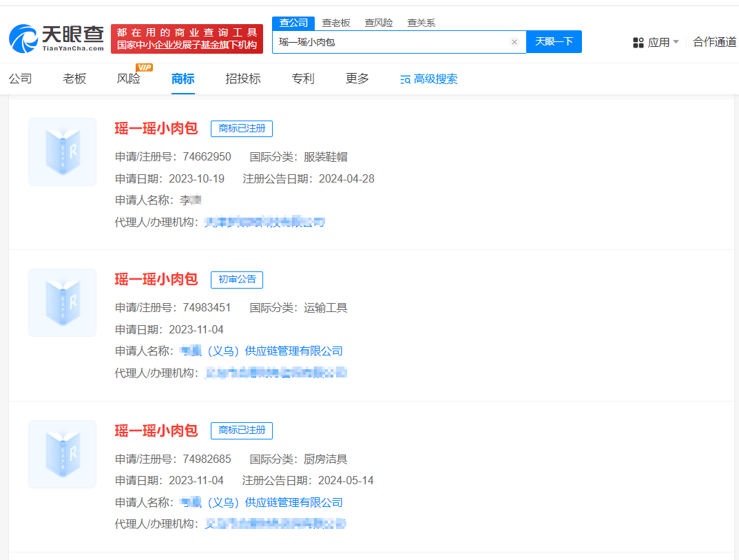The width and height of the screenshot is (739, 560).
Task: Select the 查风险 tab
Action: [378, 23]
